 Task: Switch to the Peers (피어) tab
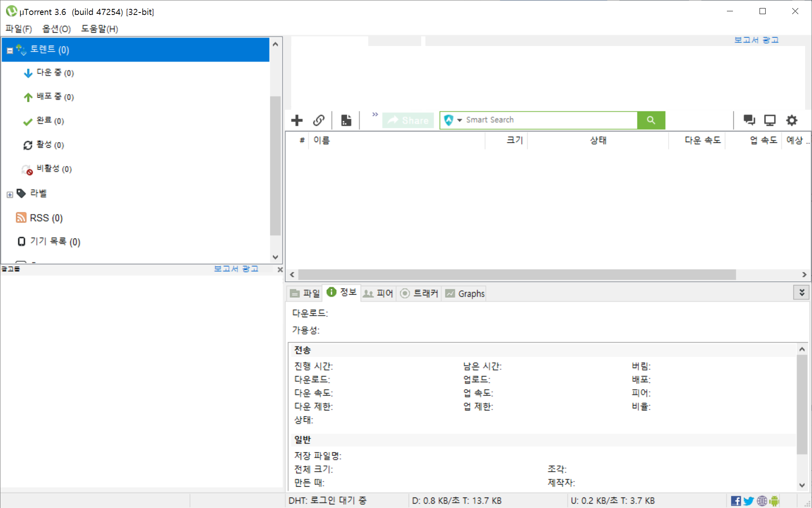coord(378,293)
